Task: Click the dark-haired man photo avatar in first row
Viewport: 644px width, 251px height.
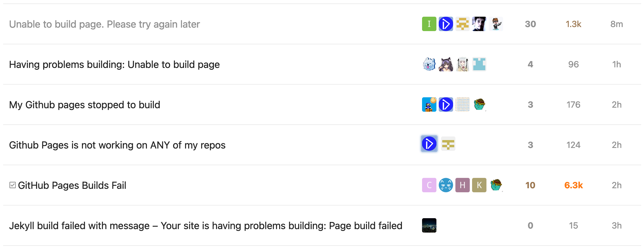Action: click(x=479, y=24)
